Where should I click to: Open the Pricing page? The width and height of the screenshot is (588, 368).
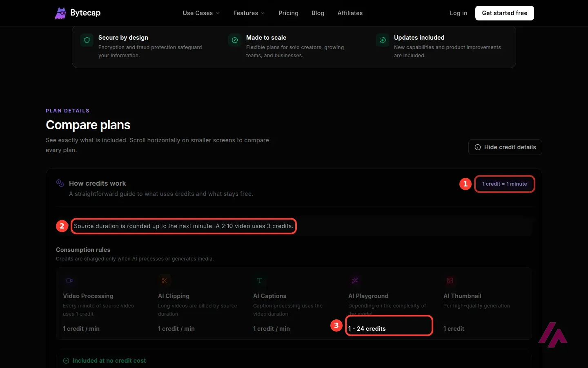pos(288,13)
